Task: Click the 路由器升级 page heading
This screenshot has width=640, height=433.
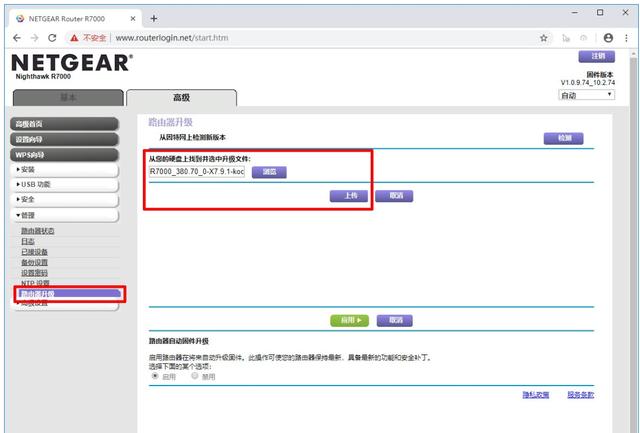Action: point(170,122)
